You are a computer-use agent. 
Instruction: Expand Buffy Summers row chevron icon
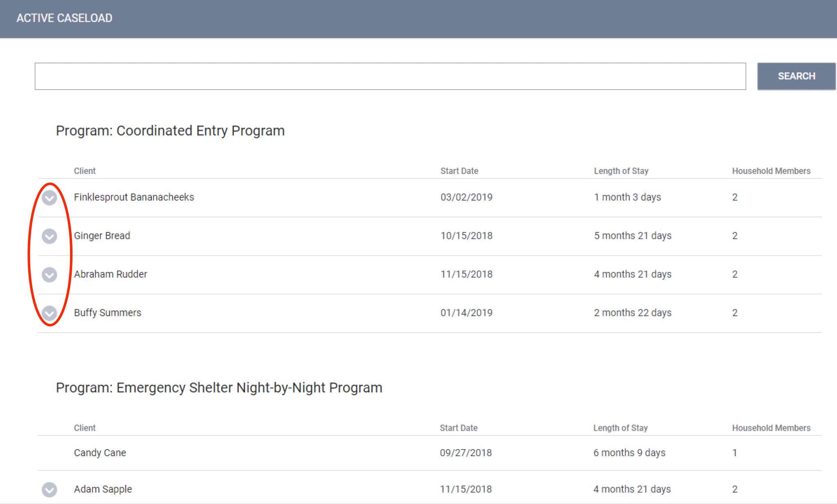pos(50,313)
